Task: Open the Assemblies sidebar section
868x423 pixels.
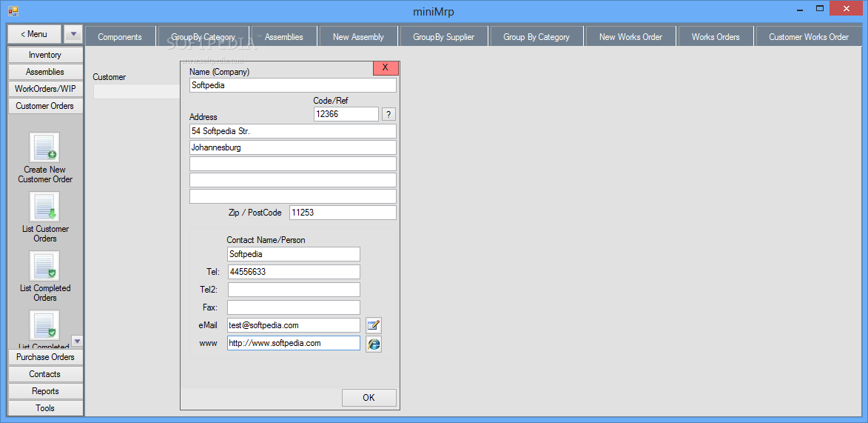Action: pos(45,72)
